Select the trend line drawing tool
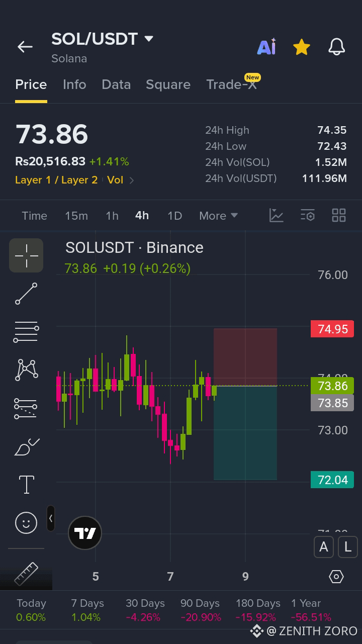 pyautogui.click(x=26, y=294)
